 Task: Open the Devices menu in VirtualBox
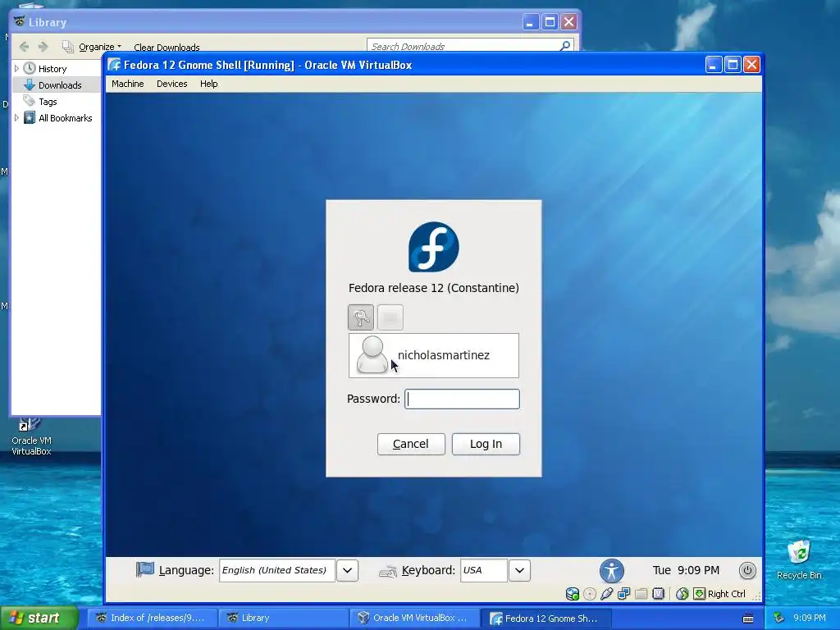[172, 84]
